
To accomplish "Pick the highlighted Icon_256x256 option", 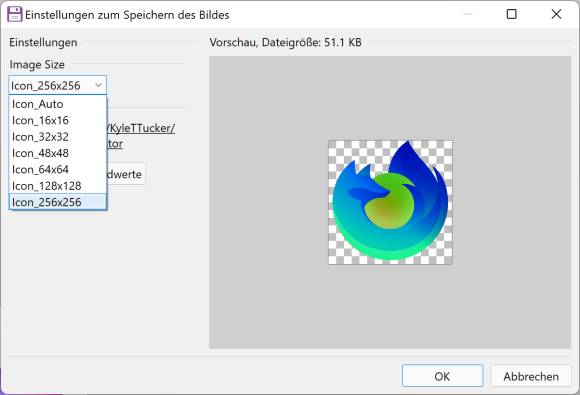I will pyautogui.click(x=58, y=202).
